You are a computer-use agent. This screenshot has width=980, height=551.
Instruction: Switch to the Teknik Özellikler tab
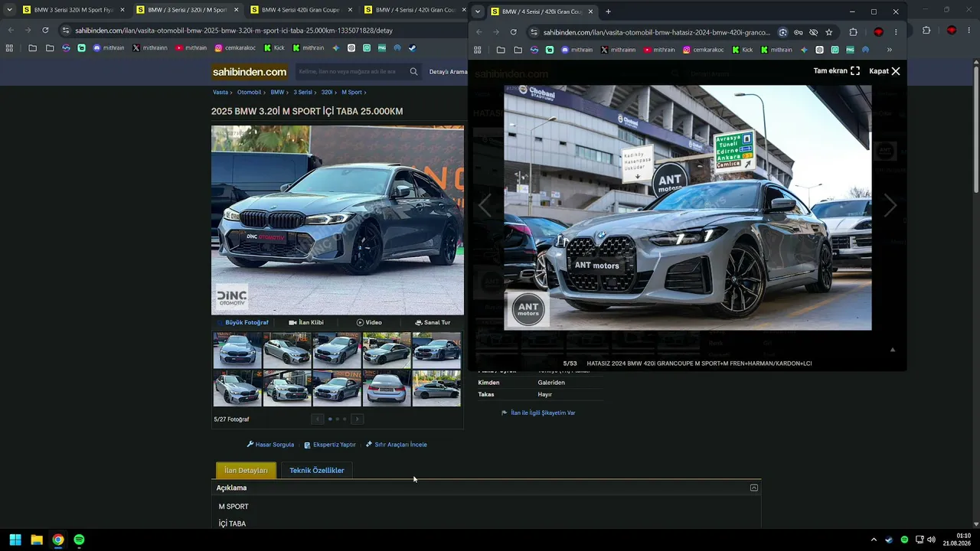[x=317, y=471]
